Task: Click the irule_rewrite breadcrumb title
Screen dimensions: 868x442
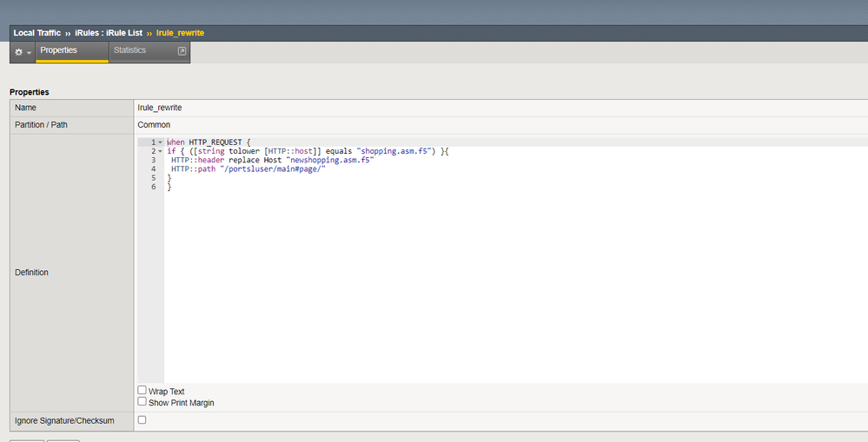Action: point(180,33)
